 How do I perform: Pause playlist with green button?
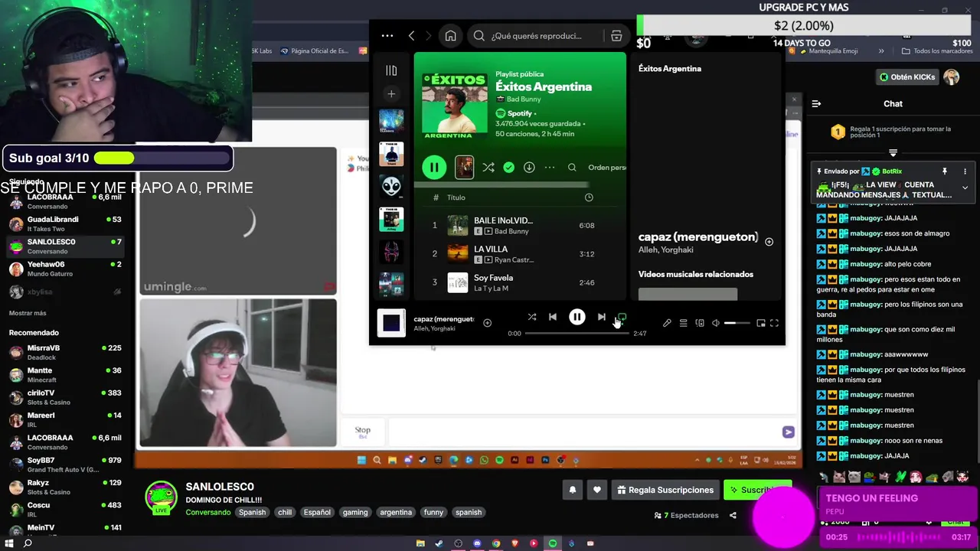[434, 167]
